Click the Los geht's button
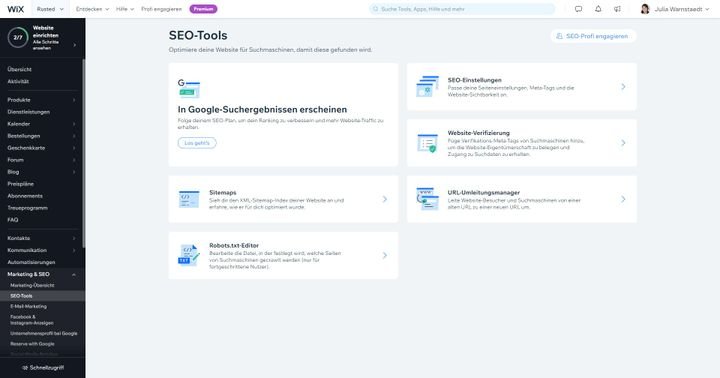 point(197,143)
